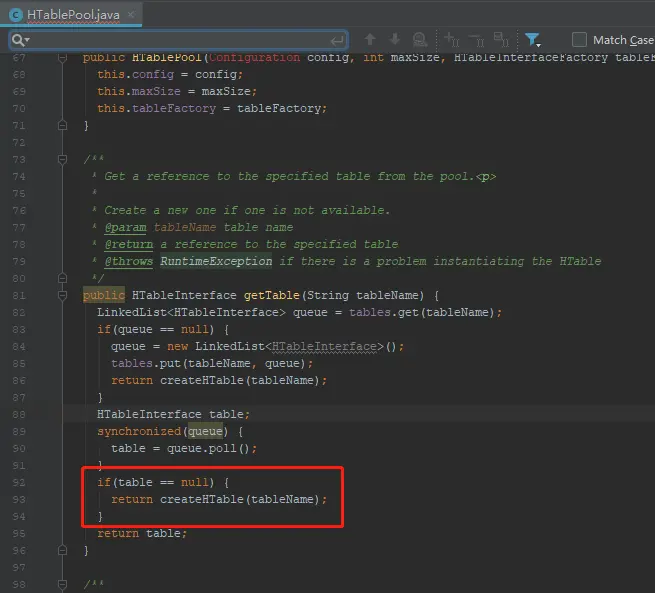Click 'return table;' on line 95
The height and width of the screenshot is (593, 655).
pos(142,534)
